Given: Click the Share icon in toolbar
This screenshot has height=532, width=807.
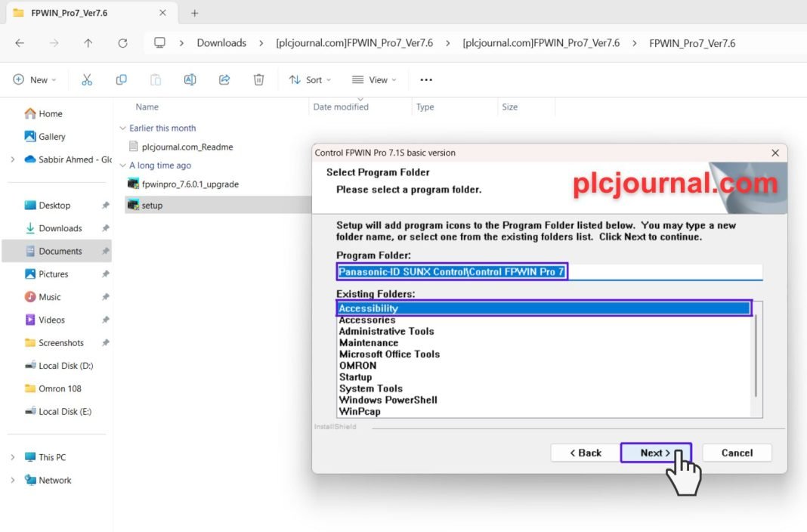Looking at the screenshot, I should [x=224, y=79].
